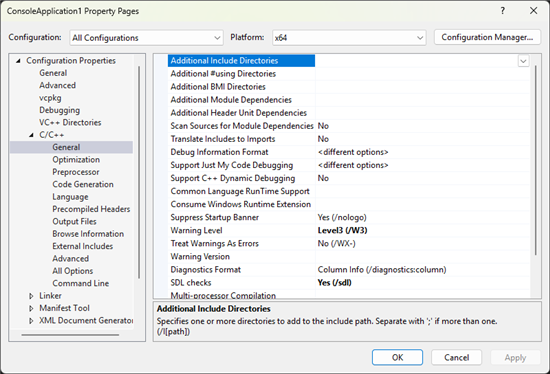Click the Column Info (/diagnostics:column) value

[382, 270]
